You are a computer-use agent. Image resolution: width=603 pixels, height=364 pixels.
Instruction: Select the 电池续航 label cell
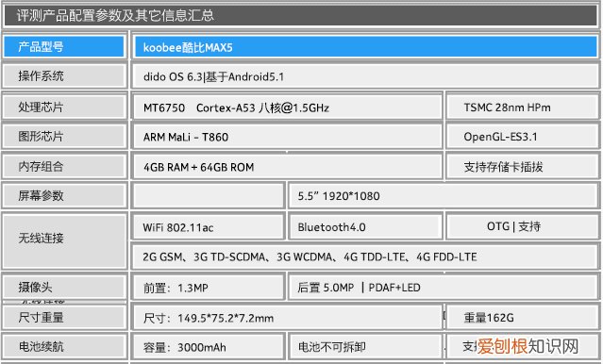click(64, 347)
